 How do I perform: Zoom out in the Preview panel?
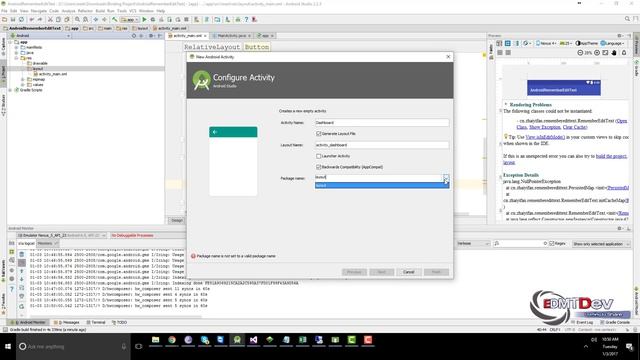580,53
